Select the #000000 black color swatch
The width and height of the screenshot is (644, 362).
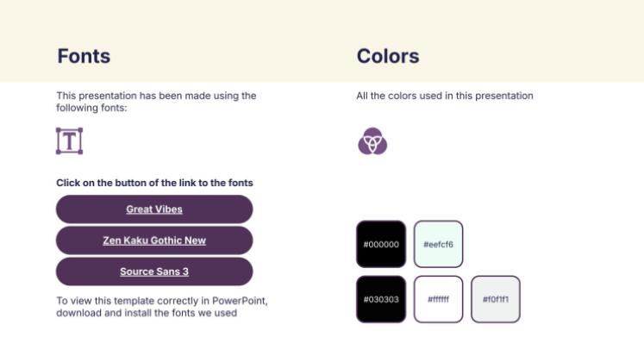pyautogui.click(x=381, y=244)
